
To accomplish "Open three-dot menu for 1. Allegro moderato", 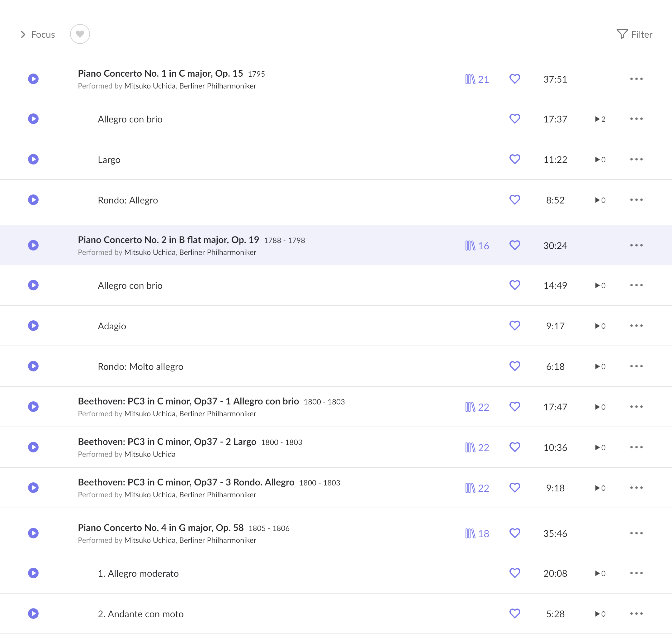I will [636, 573].
